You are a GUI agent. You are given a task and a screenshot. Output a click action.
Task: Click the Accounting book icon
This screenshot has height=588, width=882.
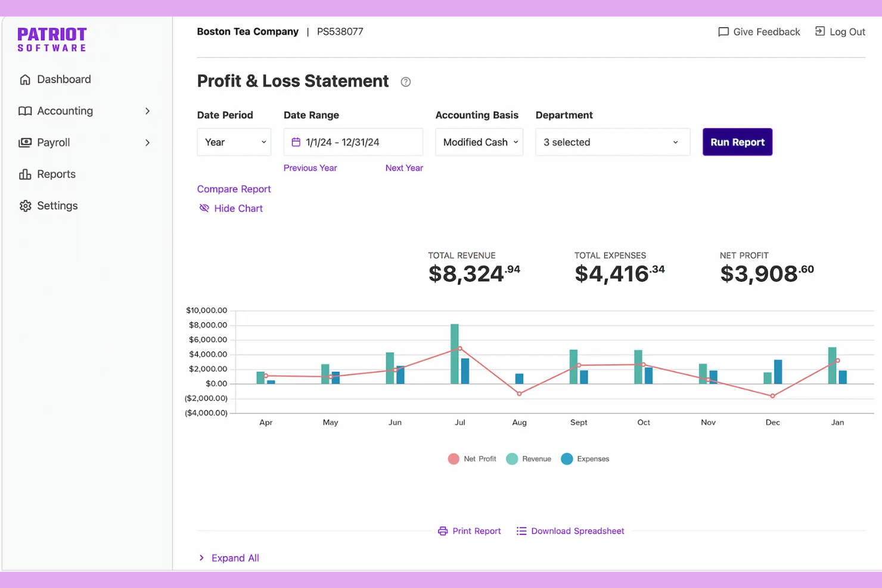point(25,111)
